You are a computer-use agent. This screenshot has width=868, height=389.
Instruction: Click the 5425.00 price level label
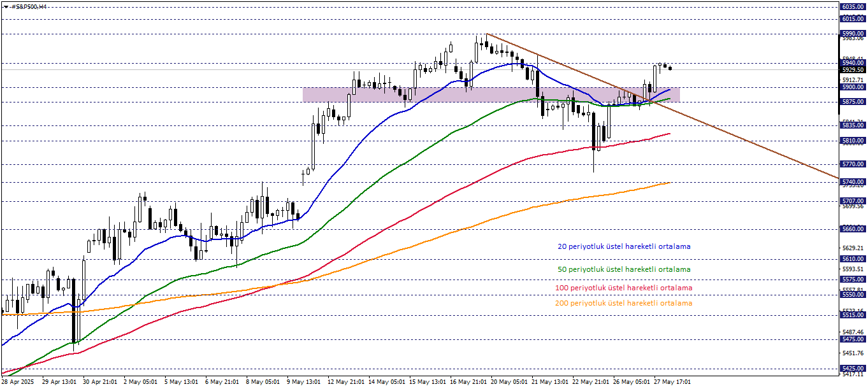pos(853,369)
